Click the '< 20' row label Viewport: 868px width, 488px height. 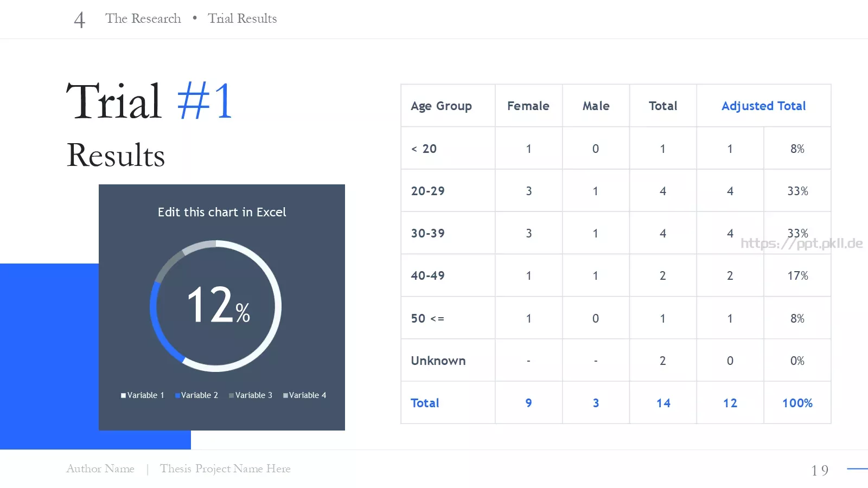tap(424, 149)
